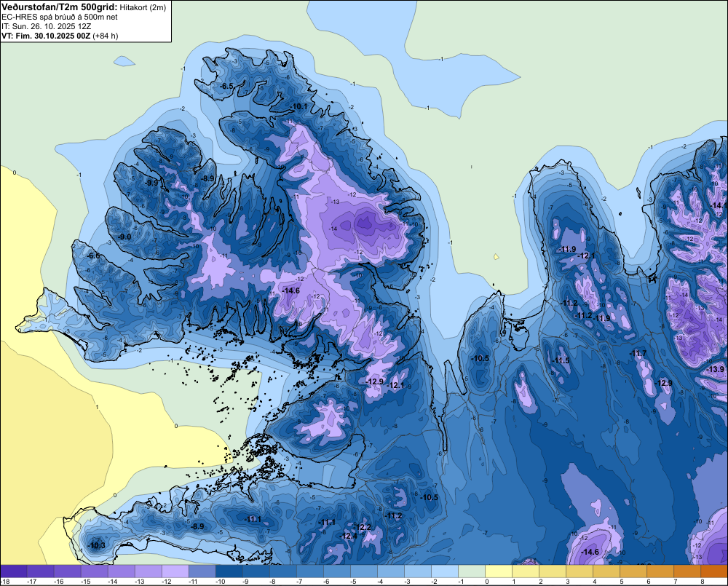Click the "IT: Sun. 26. 10. 2025 12Z" line
728x586 pixels.
(x=47, y=26)
